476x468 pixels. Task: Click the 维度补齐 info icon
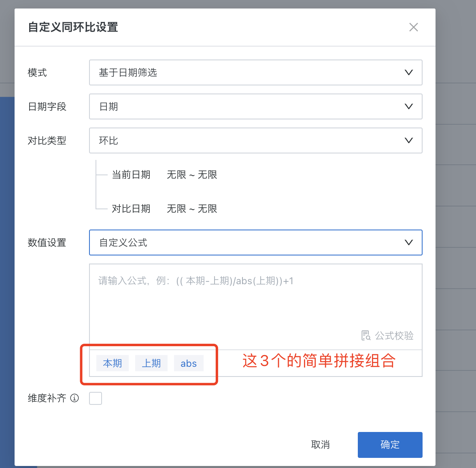[x=74, y=398]
